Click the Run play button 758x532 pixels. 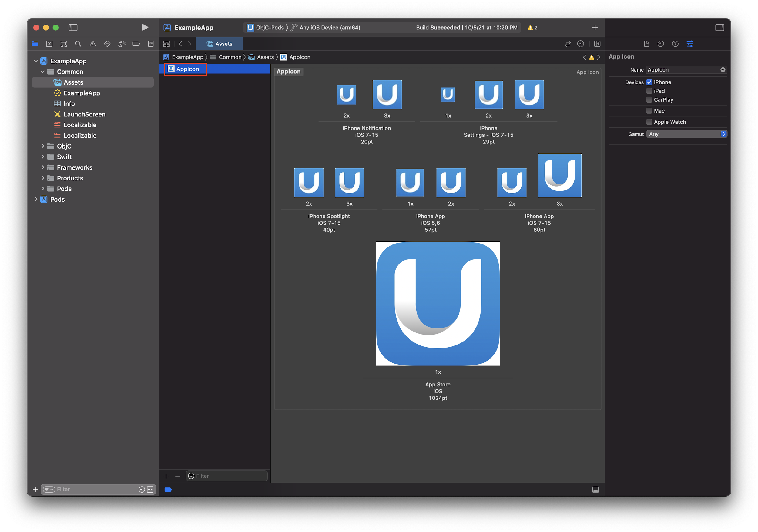pyautogui.click(x=145, y=27)
